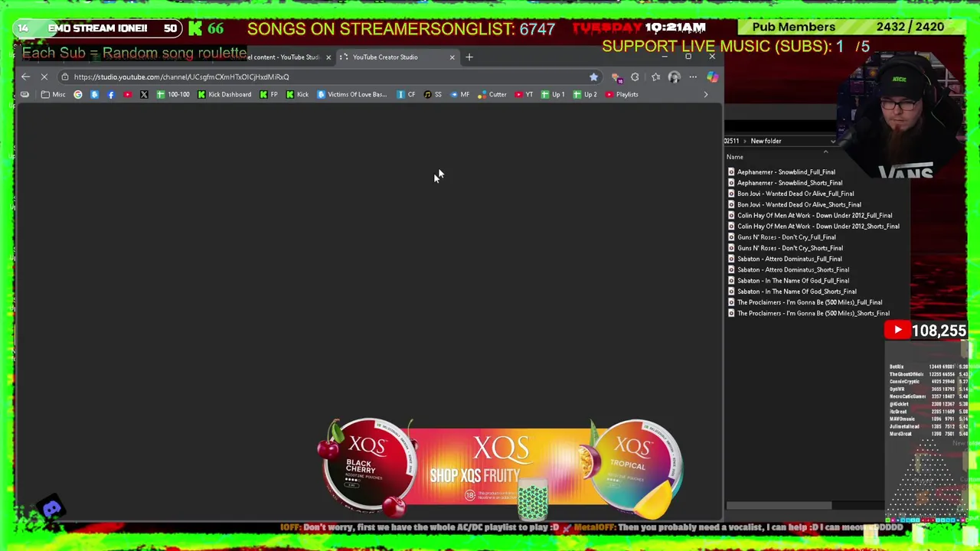The height and width of the screenshot is (551, 980).
Task: Open the 100-100 bookmark
Action: 172,94
